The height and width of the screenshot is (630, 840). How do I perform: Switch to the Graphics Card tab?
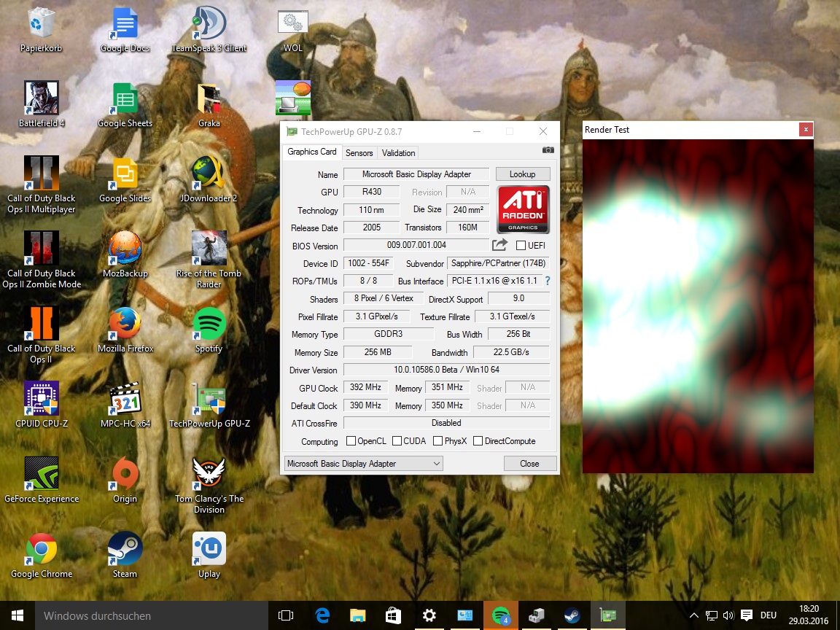[x=312, y=152]
